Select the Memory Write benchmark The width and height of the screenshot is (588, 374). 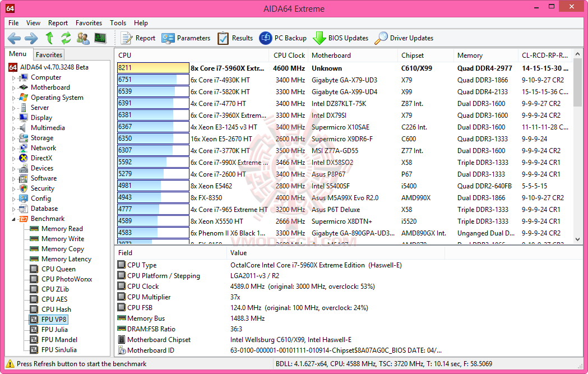(63, 239)
